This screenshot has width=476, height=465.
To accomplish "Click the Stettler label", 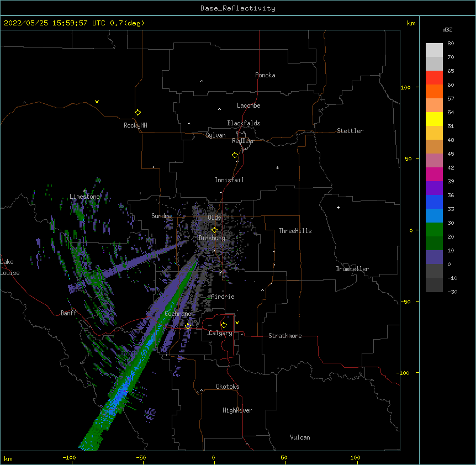I will coord(350,131).
